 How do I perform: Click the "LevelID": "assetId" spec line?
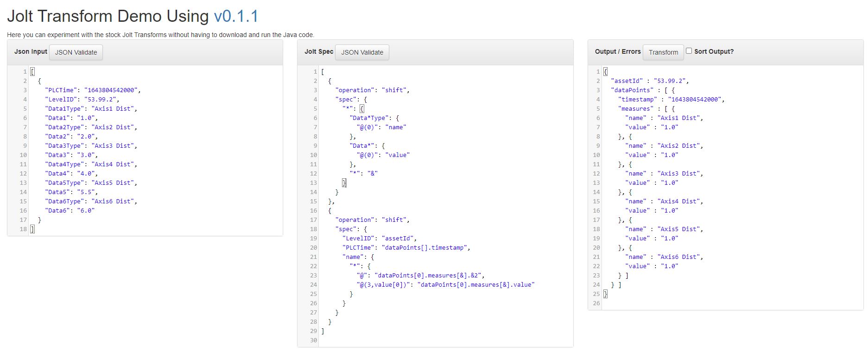(x=380, y=239)
